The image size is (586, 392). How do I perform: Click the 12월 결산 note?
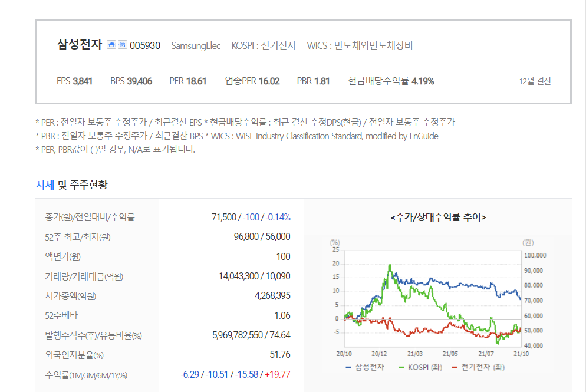tap(535, 81)
